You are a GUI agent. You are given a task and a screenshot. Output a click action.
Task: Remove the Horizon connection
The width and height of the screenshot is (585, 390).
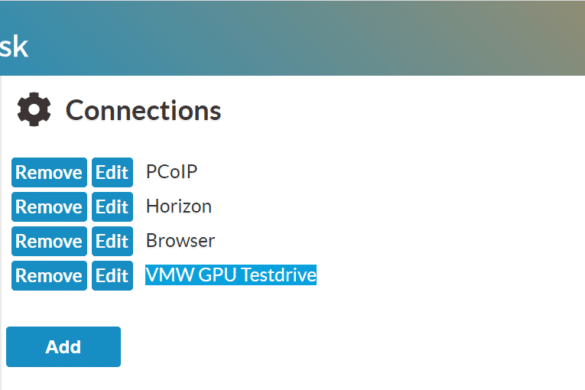[49, 207]
